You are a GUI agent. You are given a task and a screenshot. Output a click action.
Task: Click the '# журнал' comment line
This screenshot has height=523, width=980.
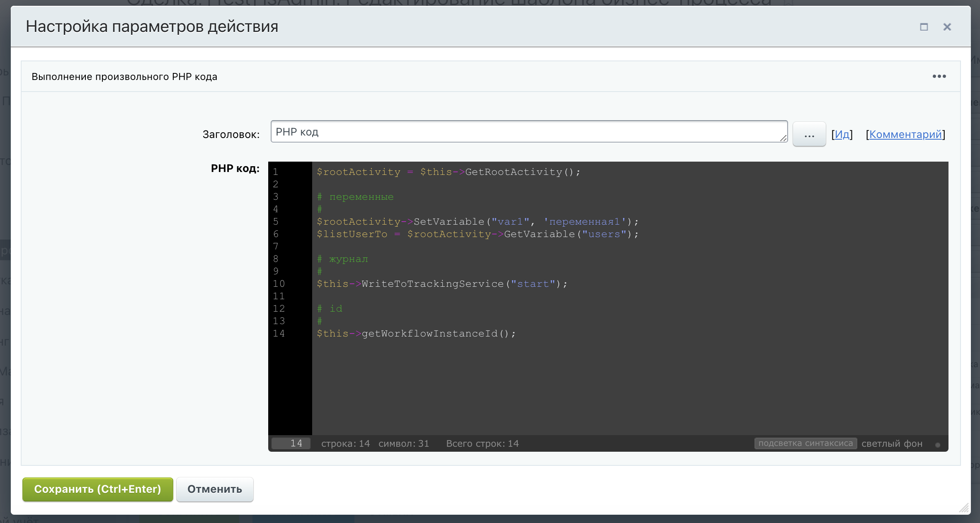coord(343,259)
